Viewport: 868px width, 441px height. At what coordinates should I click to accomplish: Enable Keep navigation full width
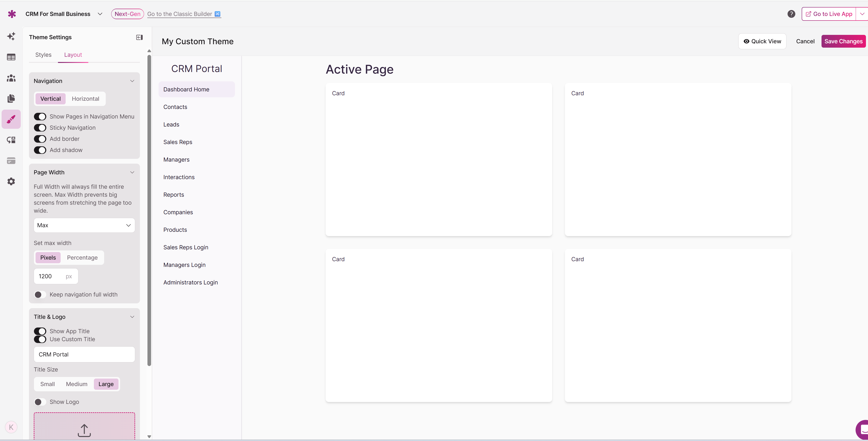pos(40,294)
